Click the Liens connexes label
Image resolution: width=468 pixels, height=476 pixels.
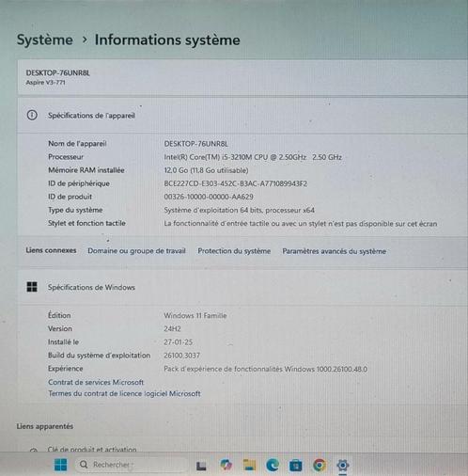point(51,250)
